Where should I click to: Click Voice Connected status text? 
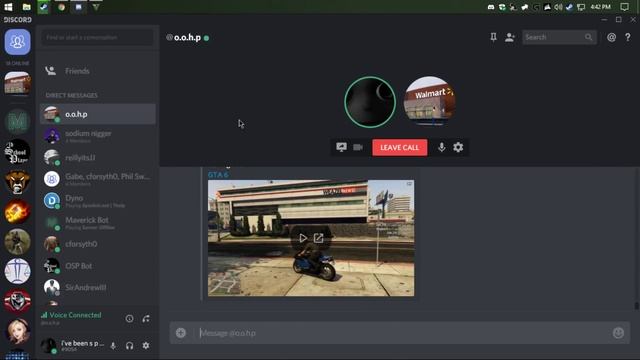(75, 315)
